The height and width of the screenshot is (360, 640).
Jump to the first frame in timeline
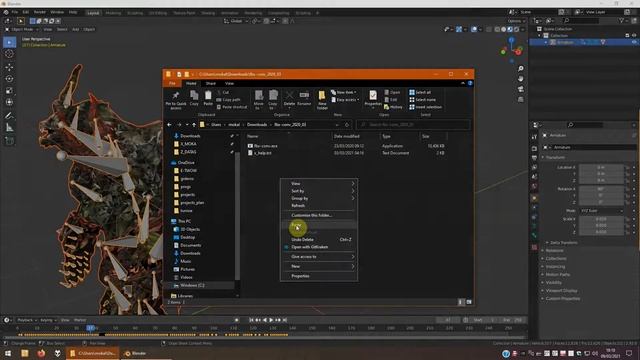click(x=251, y=320)
